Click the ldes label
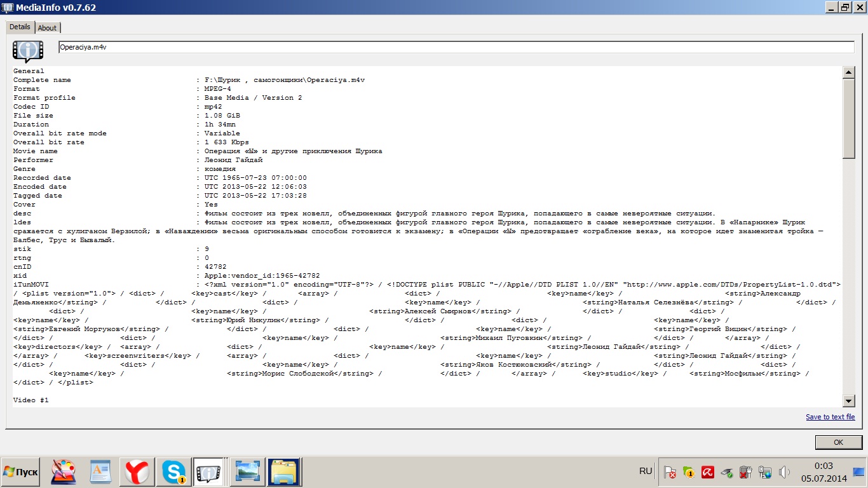 point(22,222)
